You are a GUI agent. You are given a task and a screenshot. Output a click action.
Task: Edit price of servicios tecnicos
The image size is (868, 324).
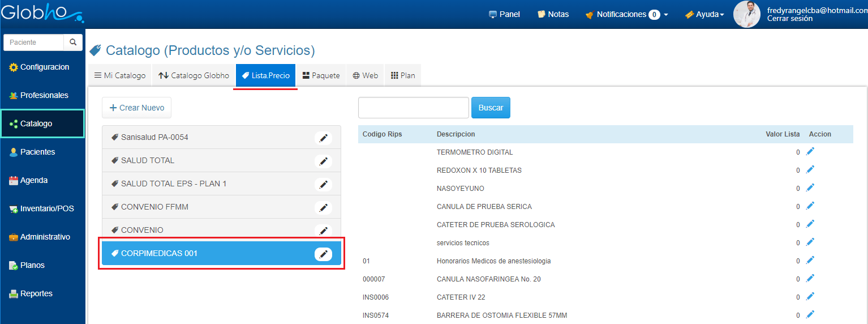810,242
